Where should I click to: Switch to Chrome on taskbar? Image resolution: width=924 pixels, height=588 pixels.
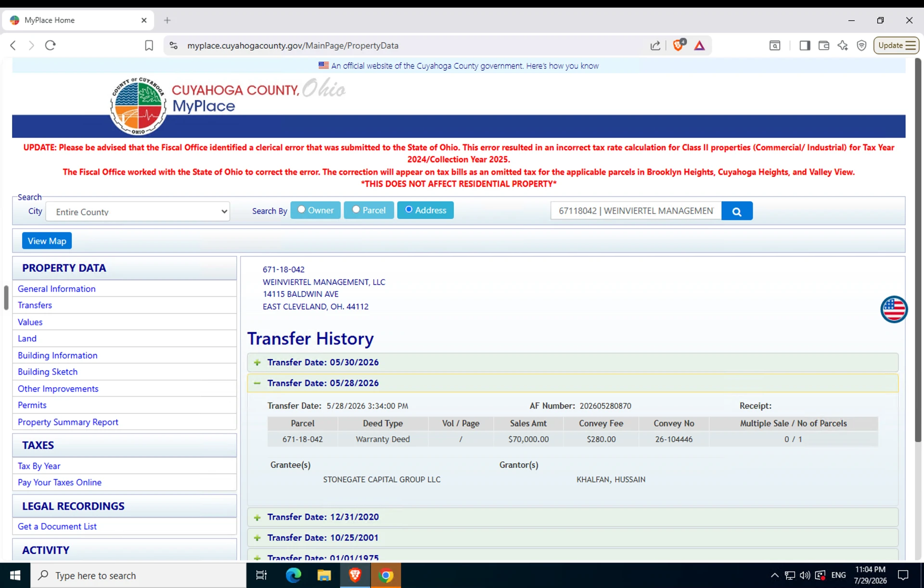pyautogui.click(x=386, y=575)
